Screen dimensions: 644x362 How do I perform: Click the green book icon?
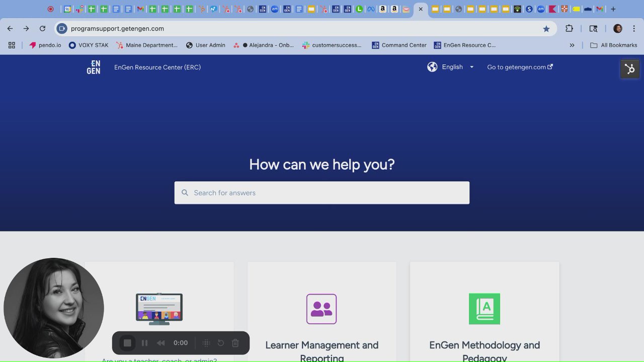point(485,309)
